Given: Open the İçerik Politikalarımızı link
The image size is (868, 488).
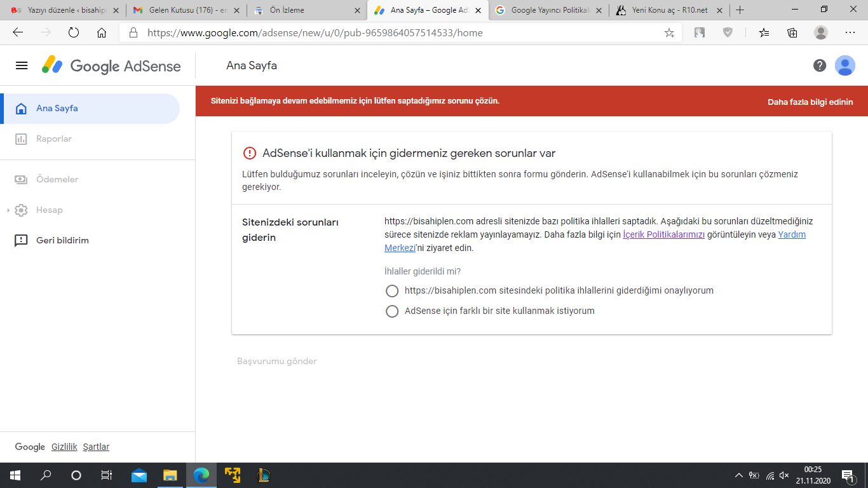Looking at the screenshot, I should coord(664,234).
